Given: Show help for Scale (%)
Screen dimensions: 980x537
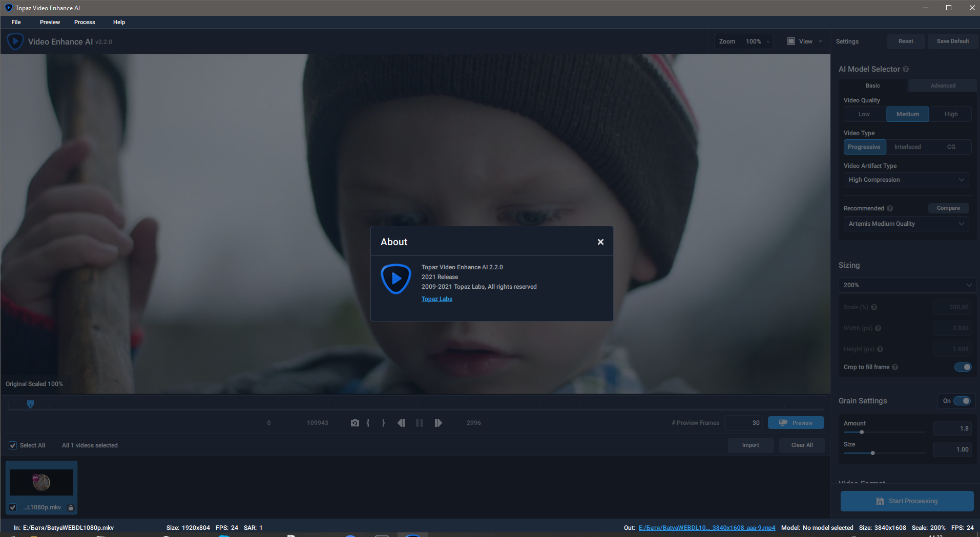Looking at the screenshot, I should point(874,307).
